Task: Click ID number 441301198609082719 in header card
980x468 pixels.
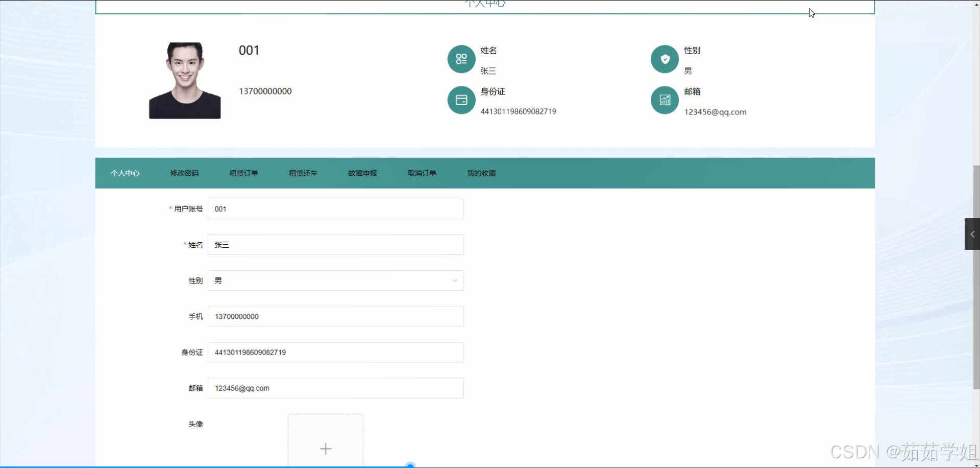Action: click(518, 111)
